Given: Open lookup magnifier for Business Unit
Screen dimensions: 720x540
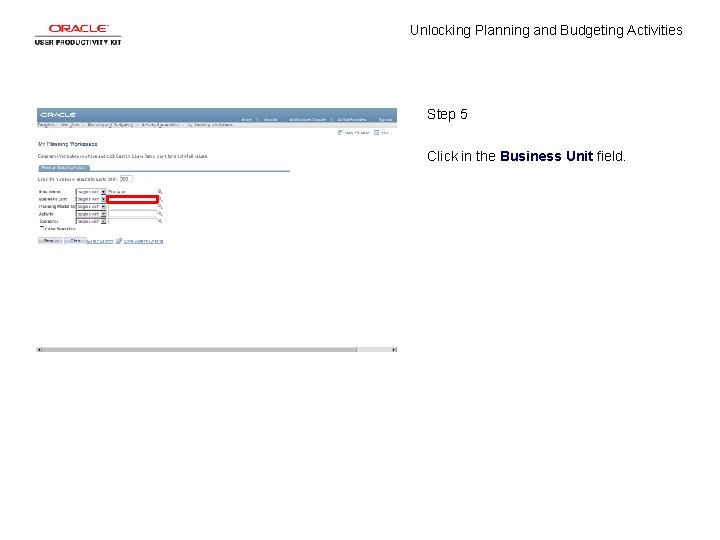Looking at the screenshot, I should coord(161,199).
